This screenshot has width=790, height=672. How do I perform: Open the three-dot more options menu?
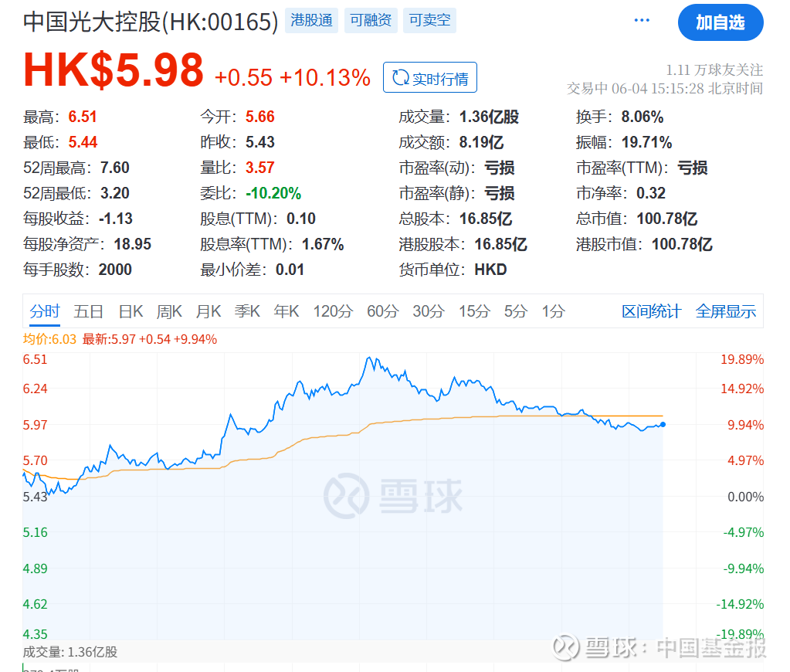click(642, 20)
